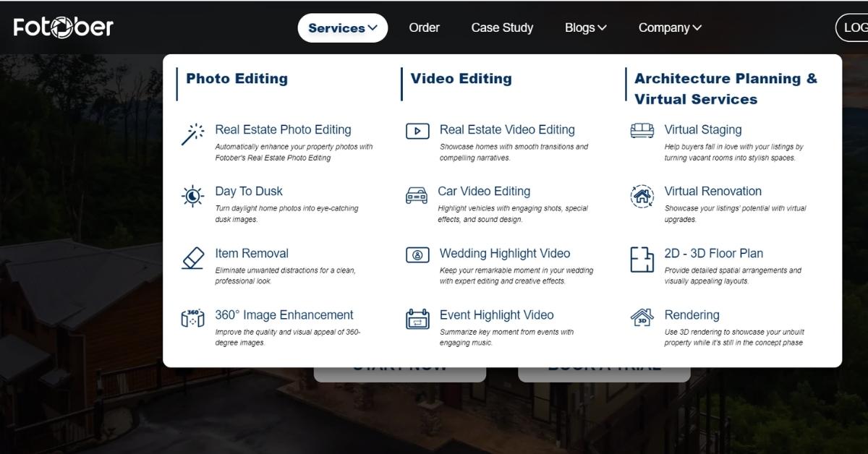Screen dimensions: 868x454
Task: Open the Order page
Action: (424, 27)
